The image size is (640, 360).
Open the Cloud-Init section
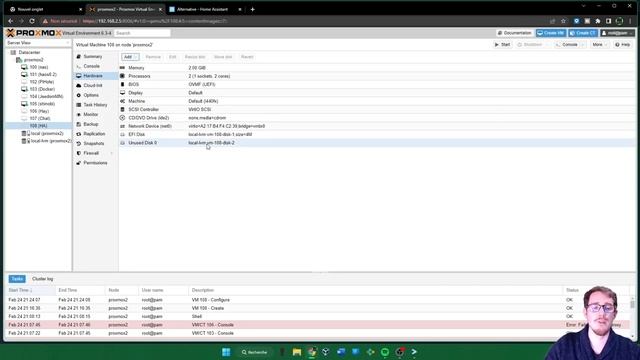click(93, 86)
